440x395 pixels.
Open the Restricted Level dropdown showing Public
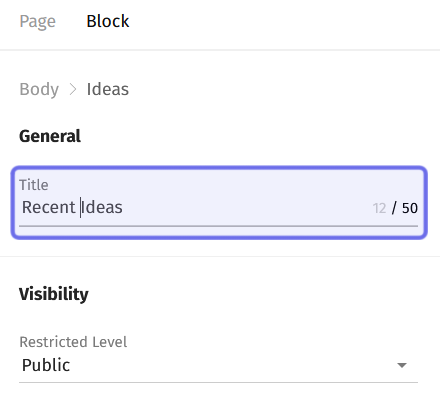[x=218, y=365]
